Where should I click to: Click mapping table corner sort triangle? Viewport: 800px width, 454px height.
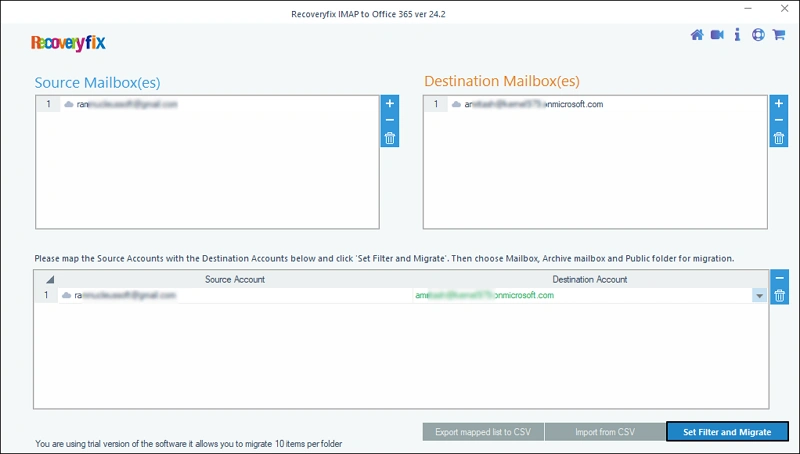coord(49,280)
